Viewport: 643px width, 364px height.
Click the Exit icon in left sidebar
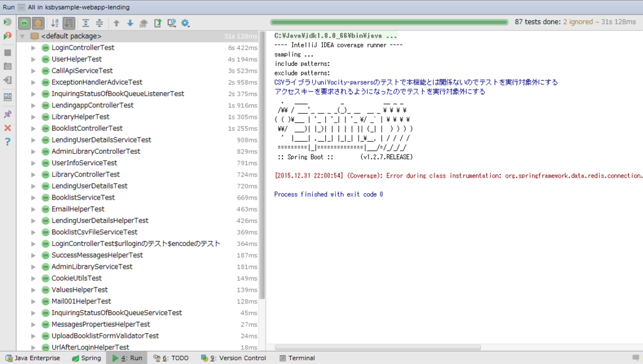[x=8, y=80]
